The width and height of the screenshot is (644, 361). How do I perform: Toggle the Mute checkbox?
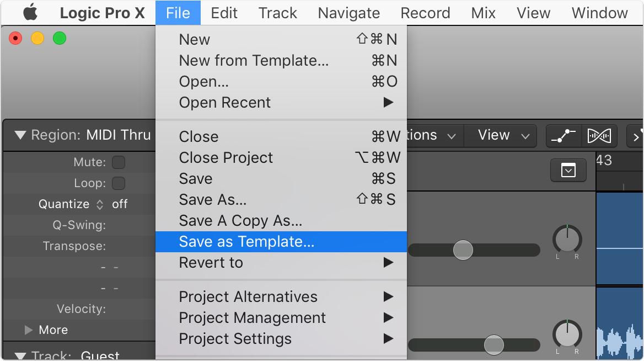point(119,162)
